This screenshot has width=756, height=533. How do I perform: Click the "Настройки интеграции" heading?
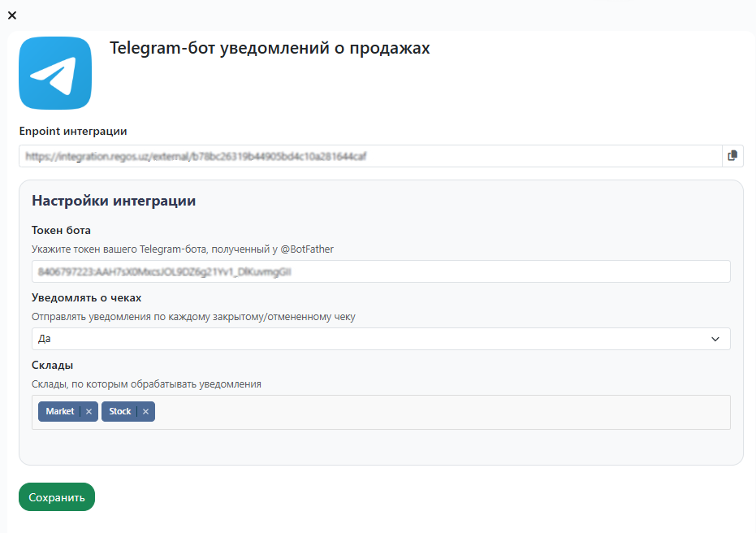point(114,201)
